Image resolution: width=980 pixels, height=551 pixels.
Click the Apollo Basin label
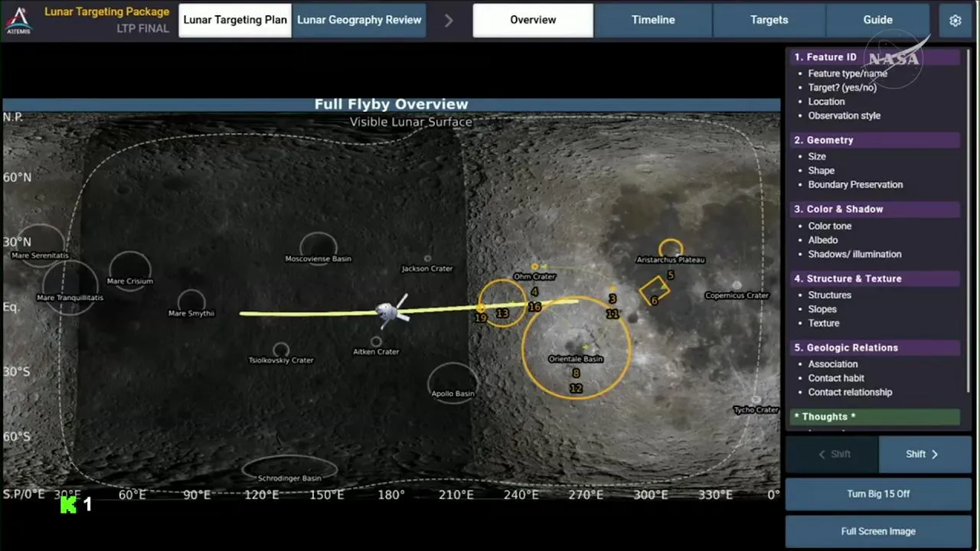coord(453,393)
